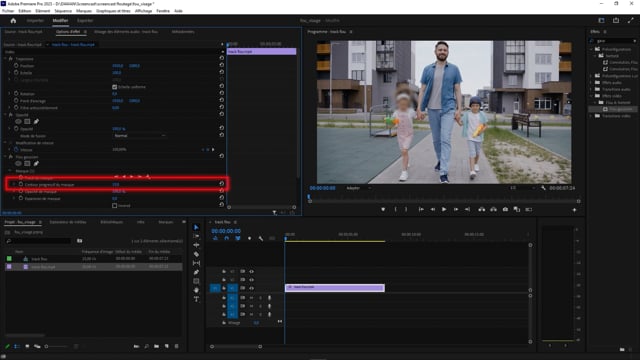The image size is (640, 360).
Task: Go to In point
Action: (421, 209)
